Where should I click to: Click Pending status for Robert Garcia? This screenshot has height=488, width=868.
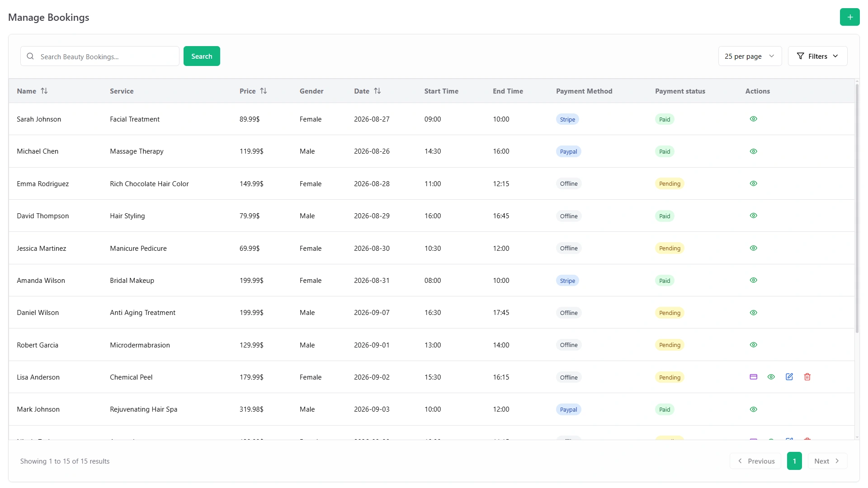[670, 345]
